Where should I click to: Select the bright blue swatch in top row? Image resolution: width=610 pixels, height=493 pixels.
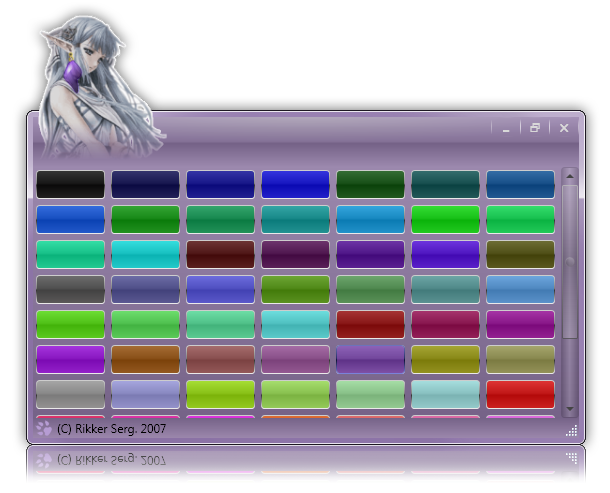(x=295, y=184)
